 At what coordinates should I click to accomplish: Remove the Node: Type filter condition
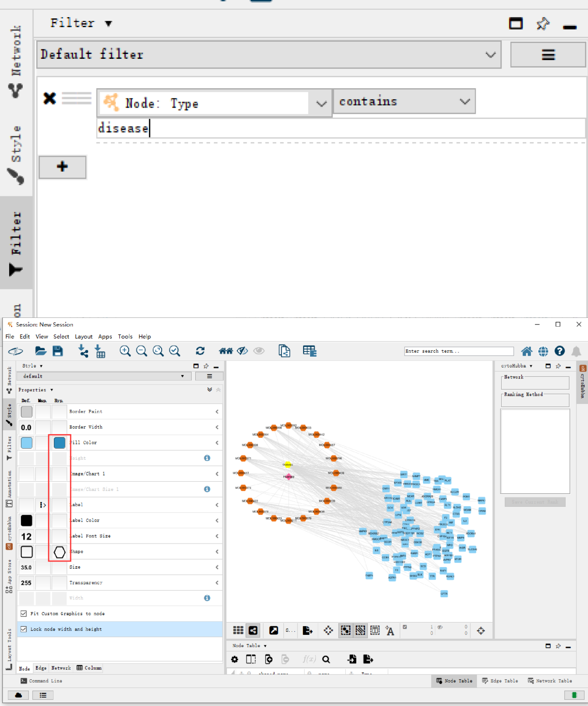50,98
